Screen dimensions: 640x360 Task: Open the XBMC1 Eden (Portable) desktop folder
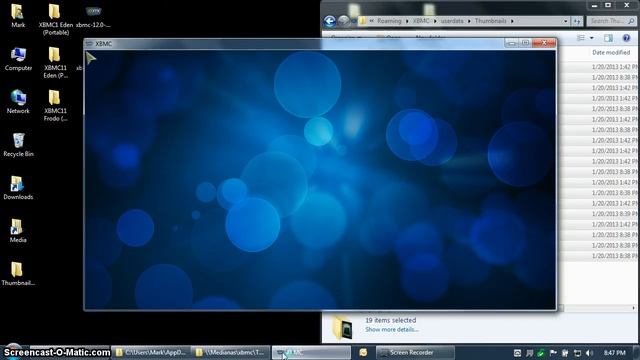click(55, 20)
